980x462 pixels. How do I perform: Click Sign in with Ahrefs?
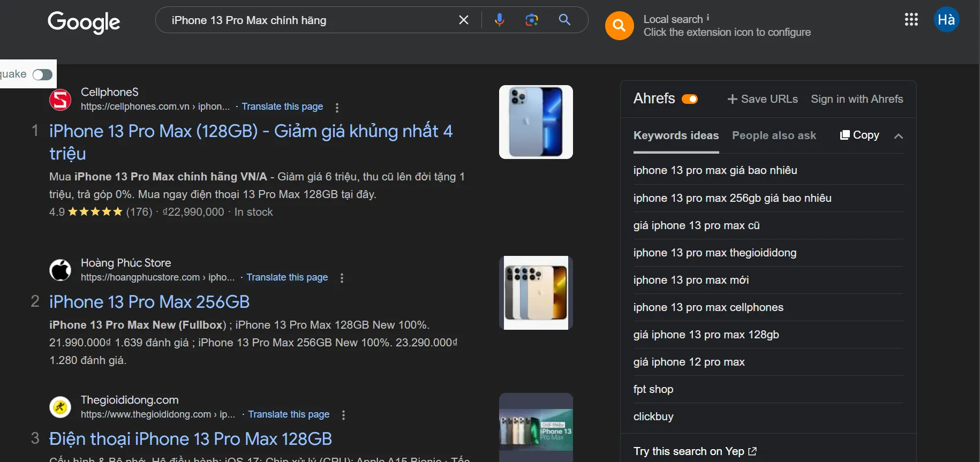[x=857, y=99]
